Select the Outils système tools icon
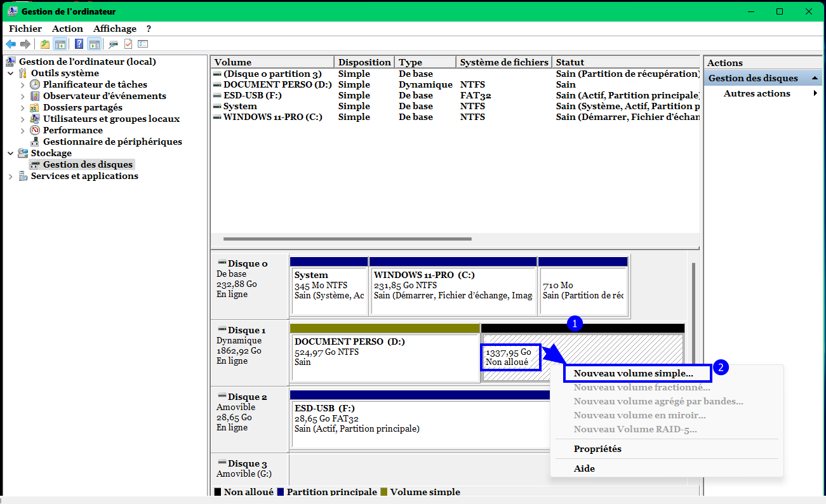Screen dimensions: 826x504 (x=23, y=73)
